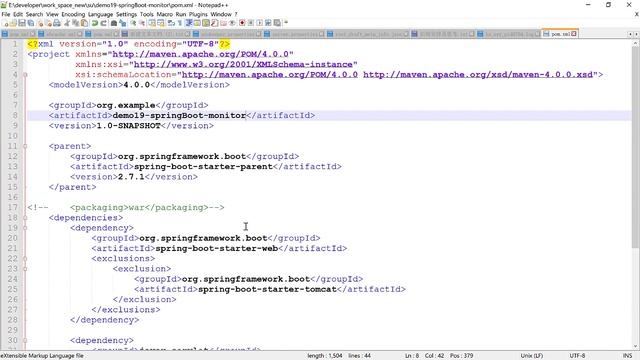Close the pom.xml tab with red X
Screen dimensions: 640x360
pyautogui.click(x=574, y=34)
